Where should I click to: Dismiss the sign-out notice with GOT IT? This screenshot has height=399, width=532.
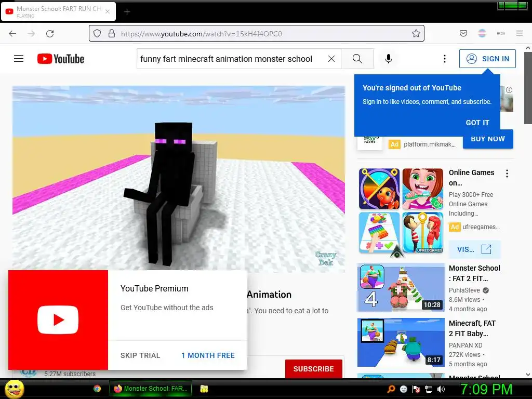click(477, 123)
